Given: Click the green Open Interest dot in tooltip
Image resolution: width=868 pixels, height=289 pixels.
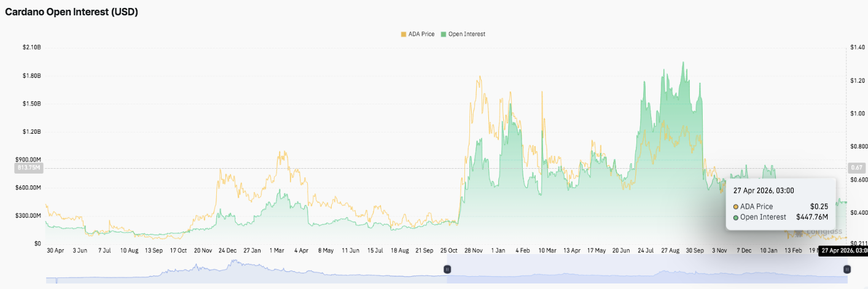Looking at the screenshot, I should click(736, 217).
